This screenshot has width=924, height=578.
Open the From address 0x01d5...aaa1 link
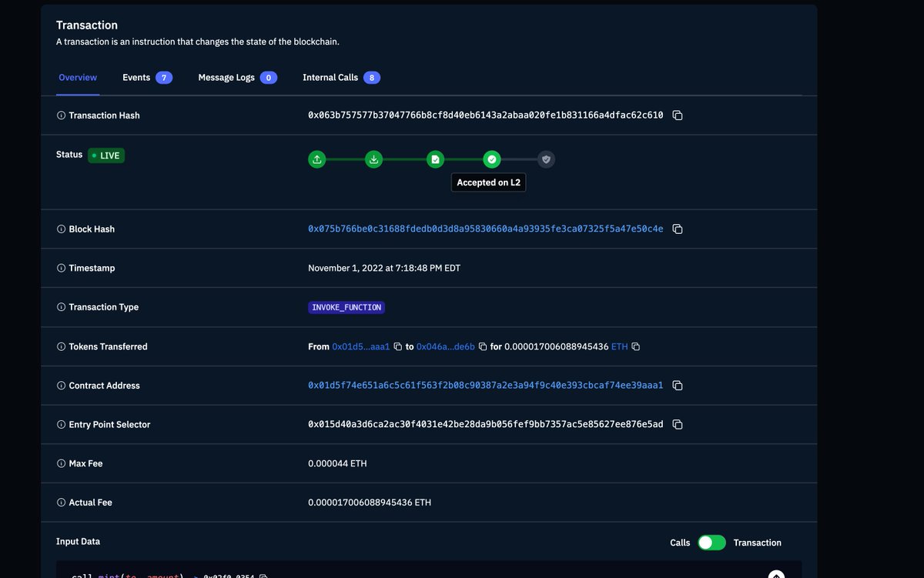(x=361, y=347)
